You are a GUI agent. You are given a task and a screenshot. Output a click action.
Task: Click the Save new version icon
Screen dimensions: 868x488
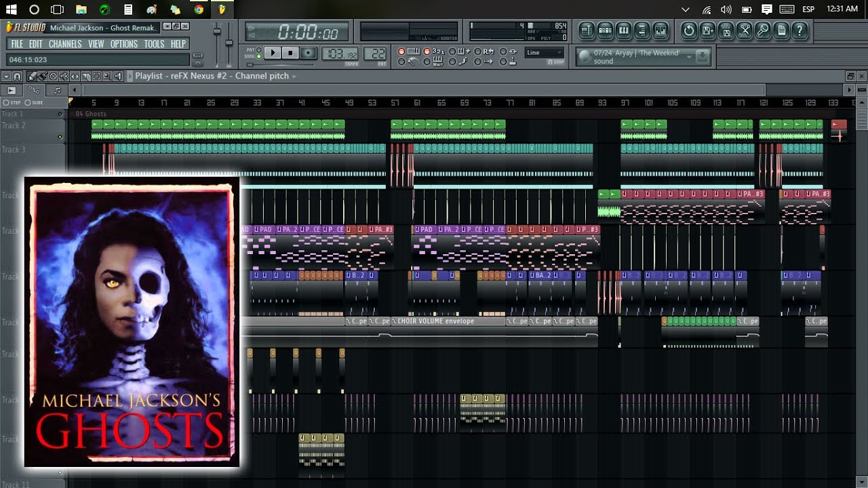point(707,30)
